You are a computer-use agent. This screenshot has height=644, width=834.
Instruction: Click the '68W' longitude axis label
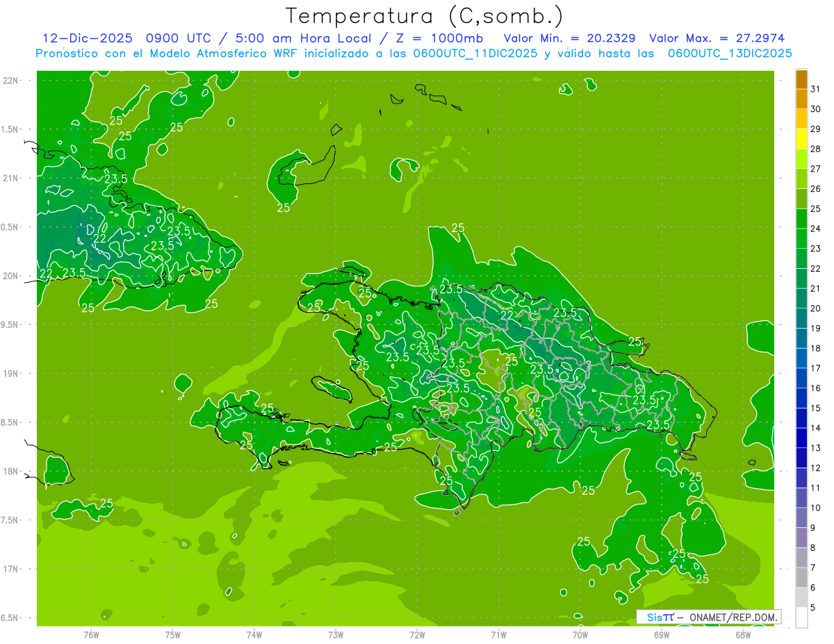[x=743, y=634]
